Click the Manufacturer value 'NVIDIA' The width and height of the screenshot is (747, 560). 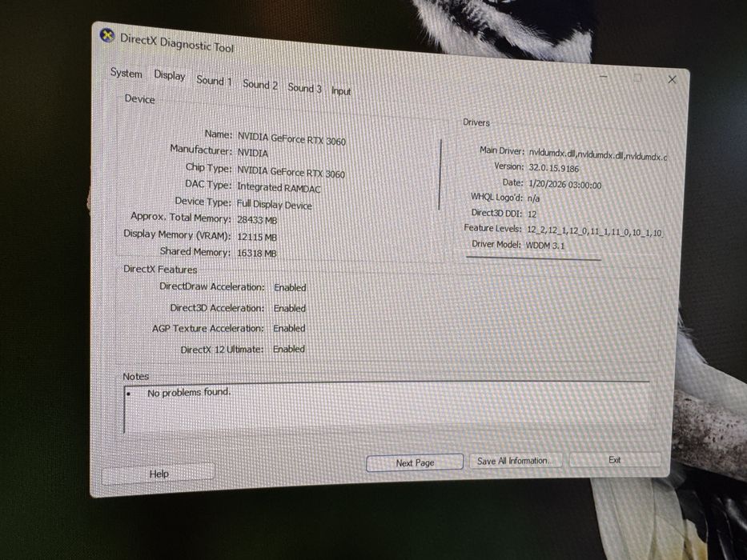[x=252, y=153]
